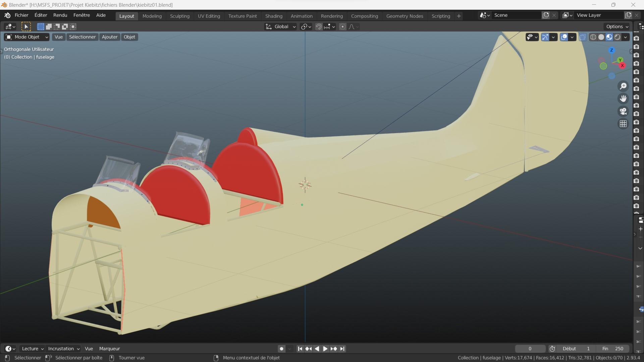Viewport: 644px width, 362px height.
Task: Toggle use preview range clock icon
Action: click(552, 349)
